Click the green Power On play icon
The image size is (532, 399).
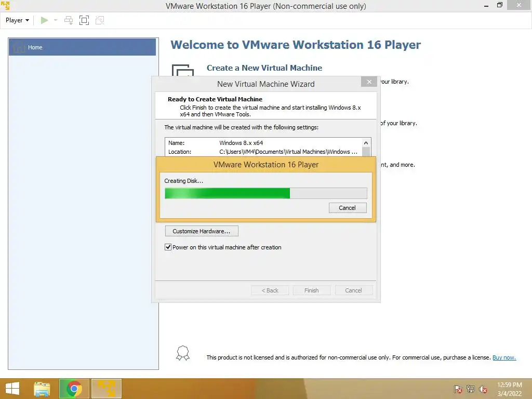pyautogui.click(x=44, y=20)
